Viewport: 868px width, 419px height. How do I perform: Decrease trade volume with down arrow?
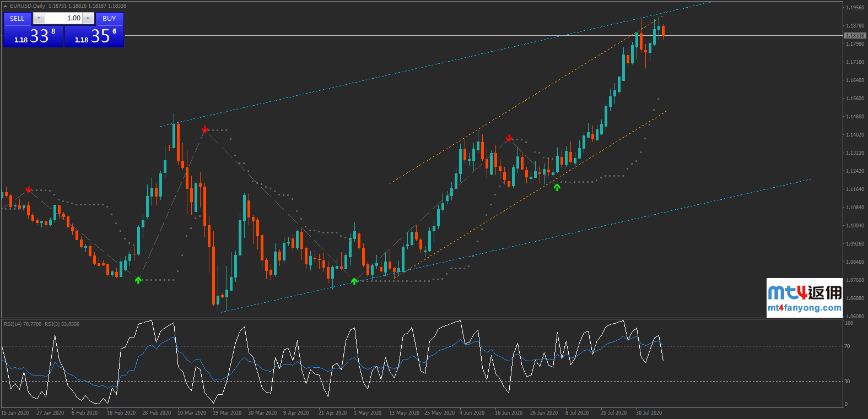pos(39,18)
